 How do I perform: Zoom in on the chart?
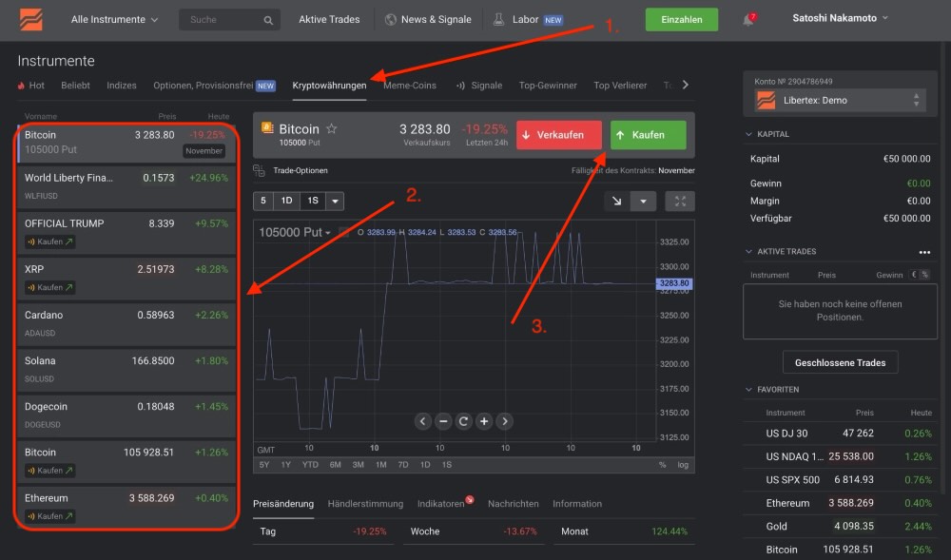(x=484, y=421)
